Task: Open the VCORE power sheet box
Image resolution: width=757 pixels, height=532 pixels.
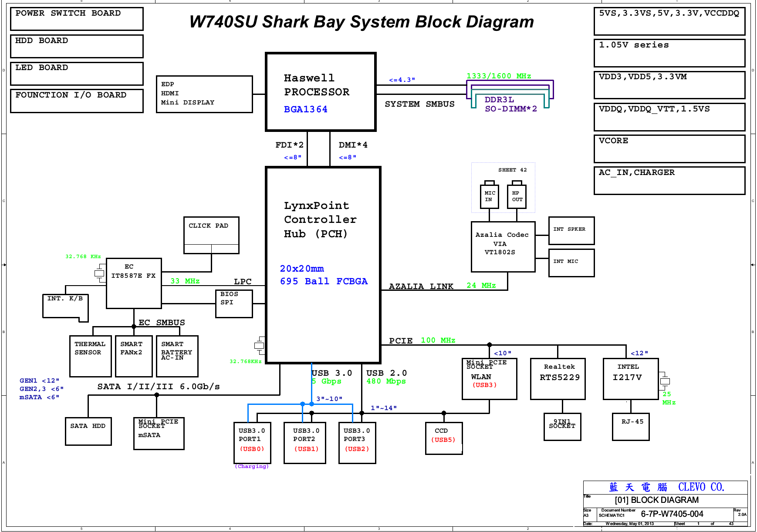Action: [669, 148]
